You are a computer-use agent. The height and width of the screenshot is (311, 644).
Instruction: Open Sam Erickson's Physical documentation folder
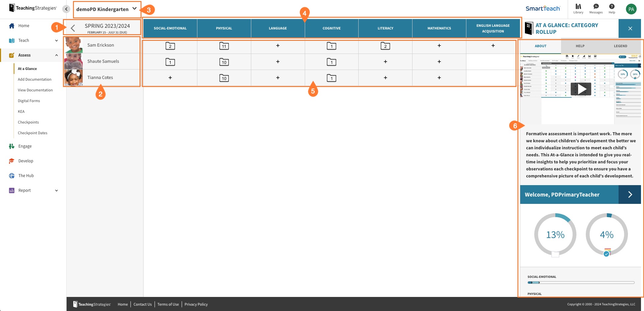[224, 46]
